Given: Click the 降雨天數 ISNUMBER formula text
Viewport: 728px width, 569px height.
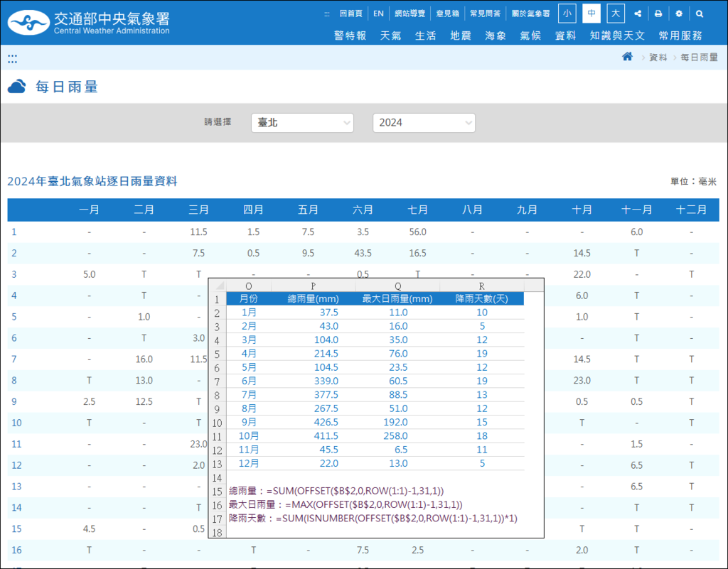Looking at the screenshot, I should 373,519.
